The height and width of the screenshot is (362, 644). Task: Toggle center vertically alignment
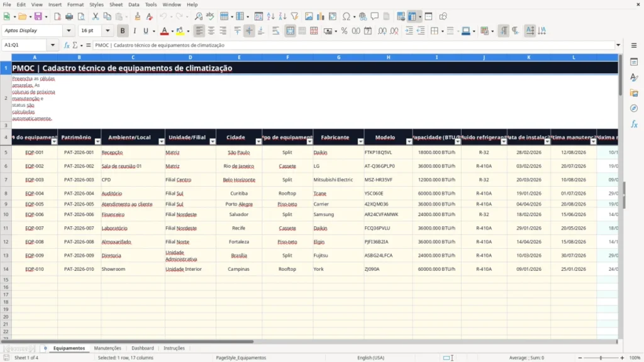coord(249,31)
